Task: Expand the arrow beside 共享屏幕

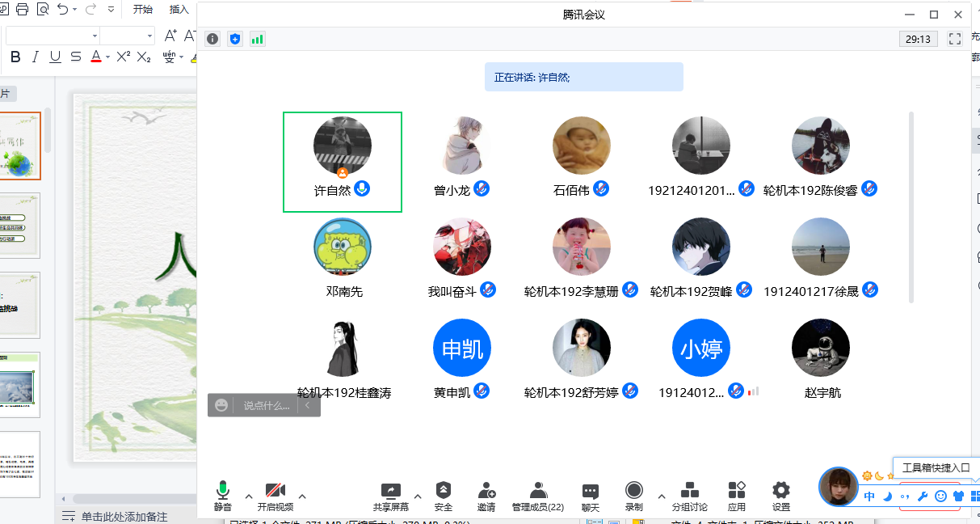Action: (418, 497)
